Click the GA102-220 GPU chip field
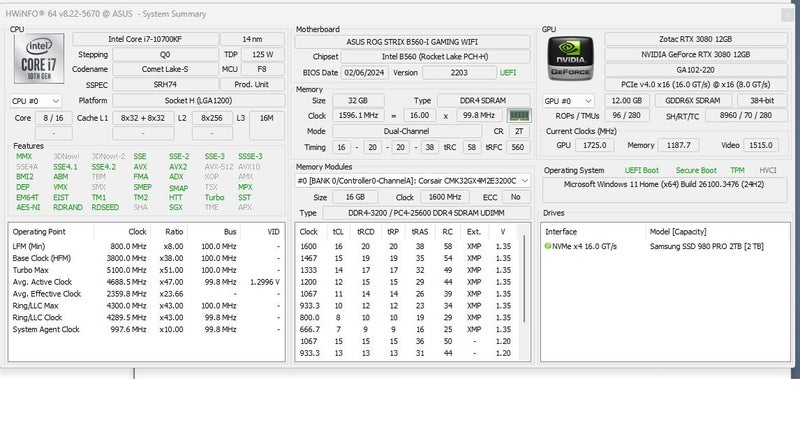 (x=695, y=70)
